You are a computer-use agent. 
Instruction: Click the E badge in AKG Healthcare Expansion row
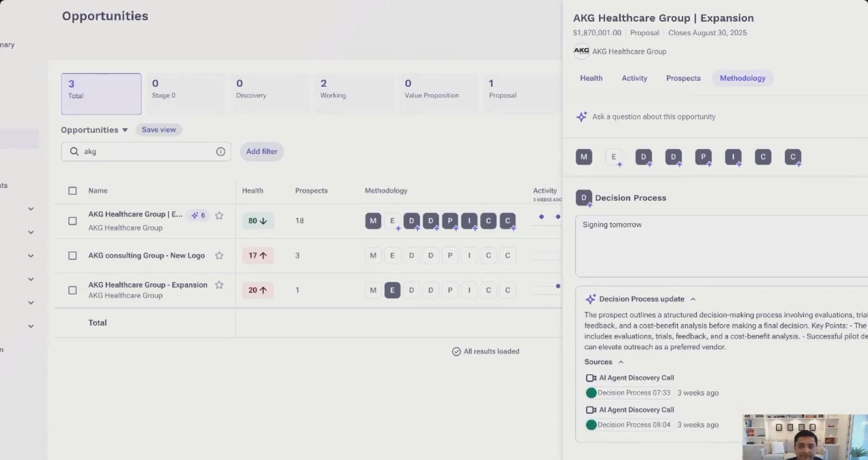point(392,290)
